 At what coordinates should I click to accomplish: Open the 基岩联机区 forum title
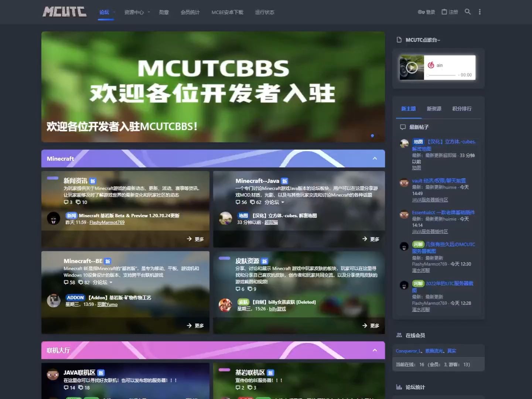coord(250,372)
